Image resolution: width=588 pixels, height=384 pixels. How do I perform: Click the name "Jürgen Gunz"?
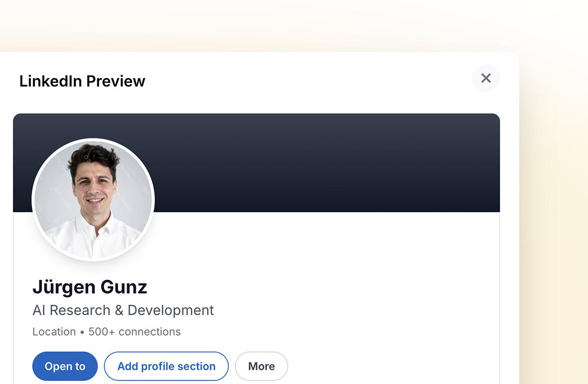coord(90,287)
